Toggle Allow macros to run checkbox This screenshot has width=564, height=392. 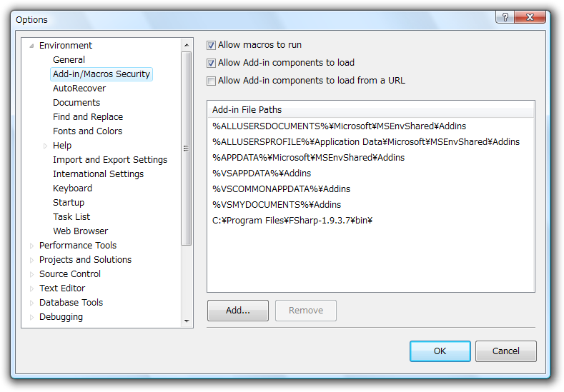click(211, 45)
